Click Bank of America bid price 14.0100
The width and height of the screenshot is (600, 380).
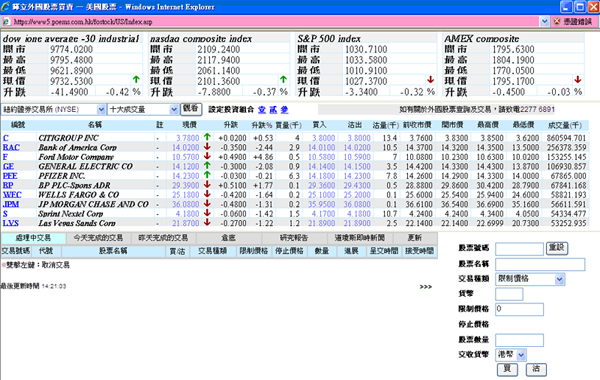[x=321, y=147]
